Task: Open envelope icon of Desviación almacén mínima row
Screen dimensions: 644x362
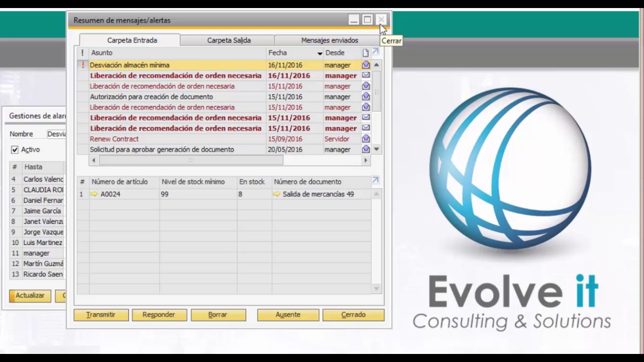Action: click(x=366, y=65)
